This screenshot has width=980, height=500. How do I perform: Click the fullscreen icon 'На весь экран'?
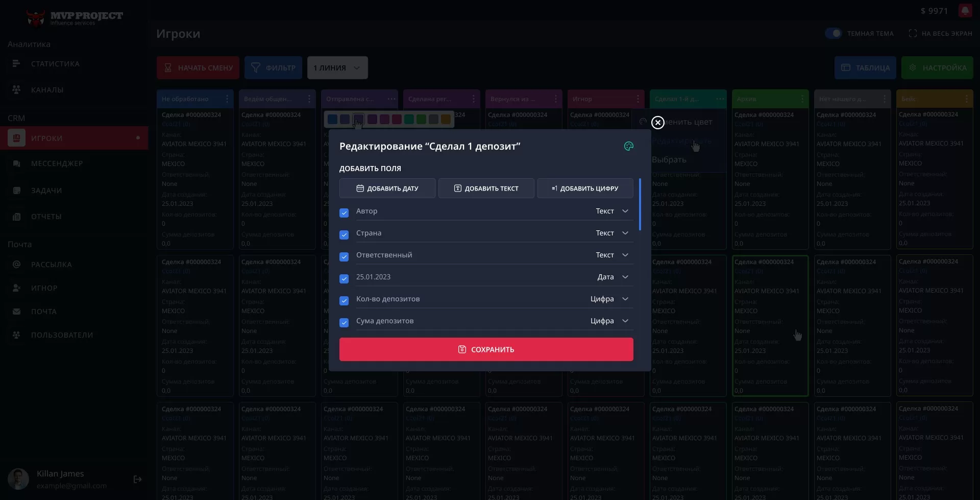[x=913, y=34]
